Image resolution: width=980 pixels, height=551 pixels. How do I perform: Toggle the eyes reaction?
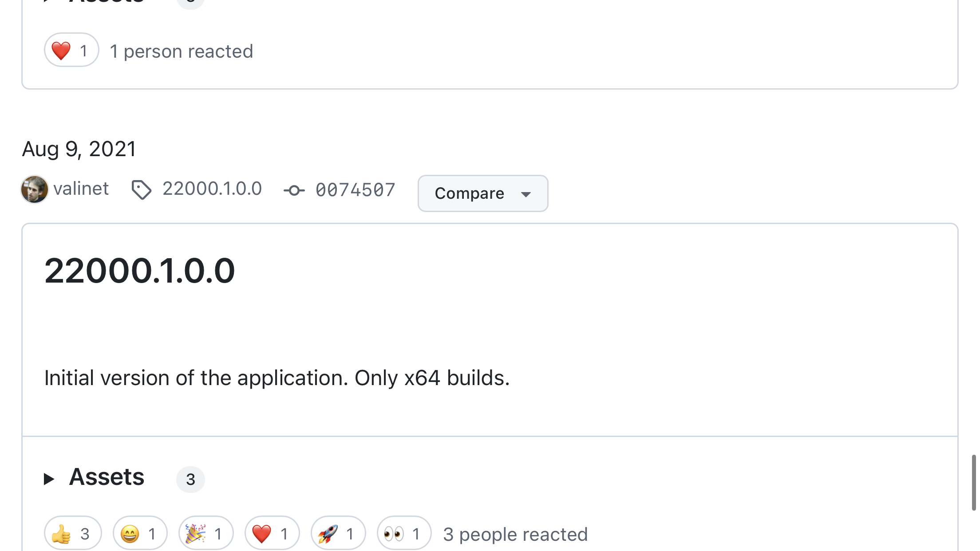tap(404, 533)
